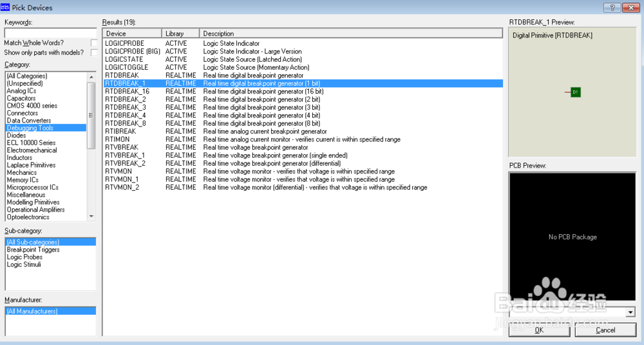Select (Unspecified) category

point(46,83)
